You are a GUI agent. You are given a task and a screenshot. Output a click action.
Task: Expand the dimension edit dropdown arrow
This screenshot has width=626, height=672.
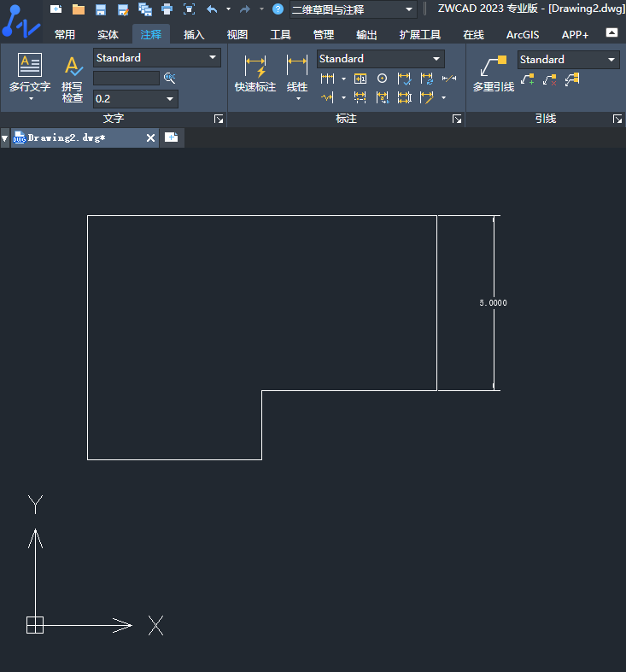pyautogui.click(x=443, y=98)
